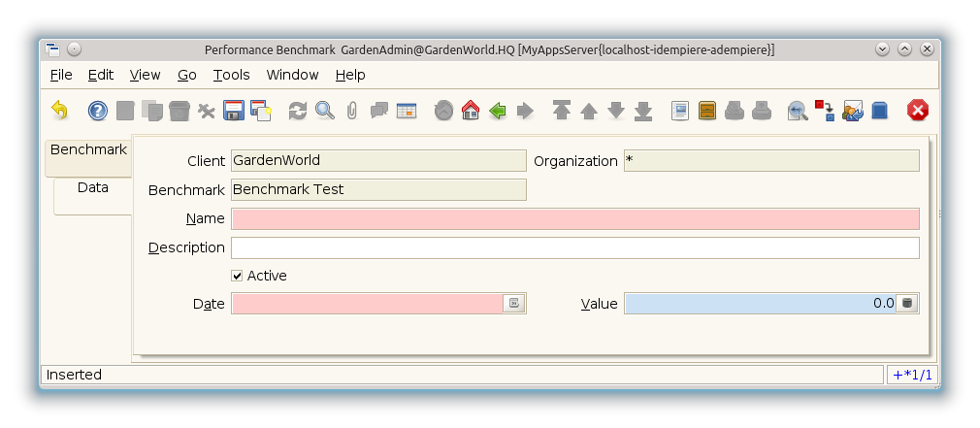
Task: Open Help using the question mark icon
Action: tap(98, 111)
